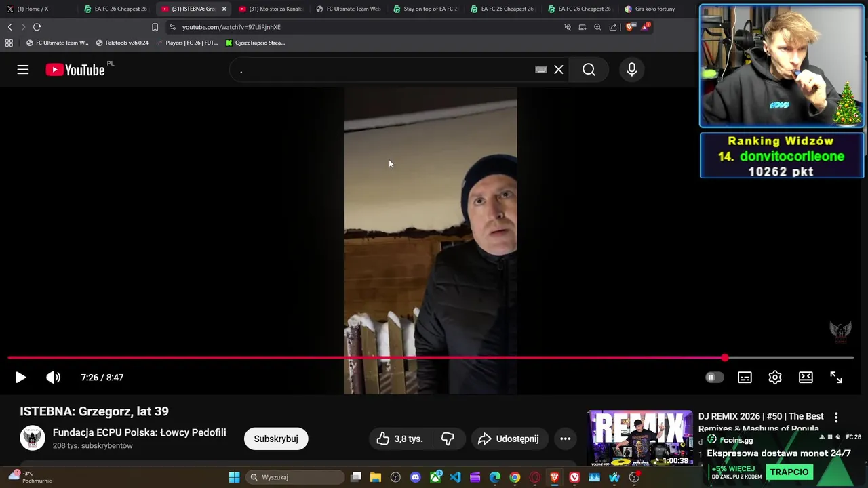Switch to Stay on top of EA FC tab
This screenshot has width=868, height=488.
425,9
